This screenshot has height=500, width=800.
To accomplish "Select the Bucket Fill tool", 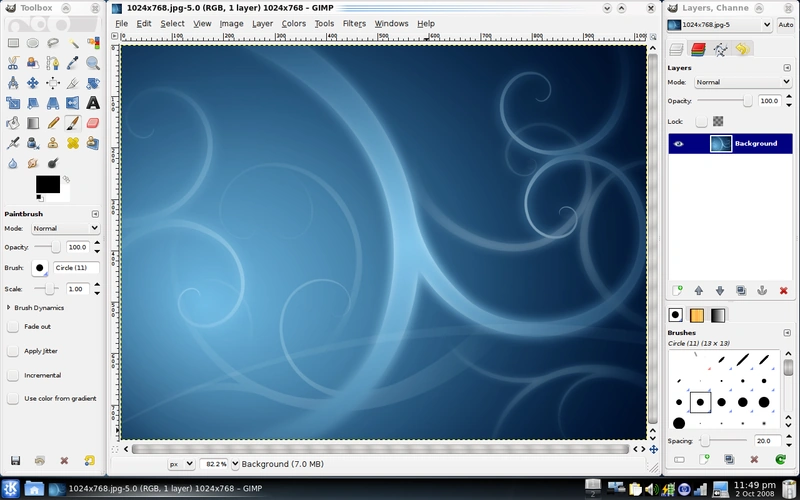I will (13, 123).
